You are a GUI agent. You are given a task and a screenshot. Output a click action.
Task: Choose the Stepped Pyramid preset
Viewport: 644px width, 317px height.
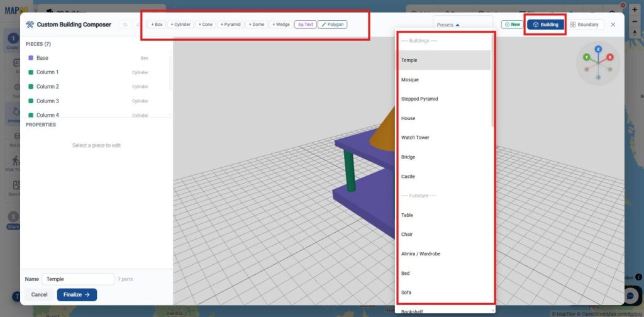pos(443,99)
